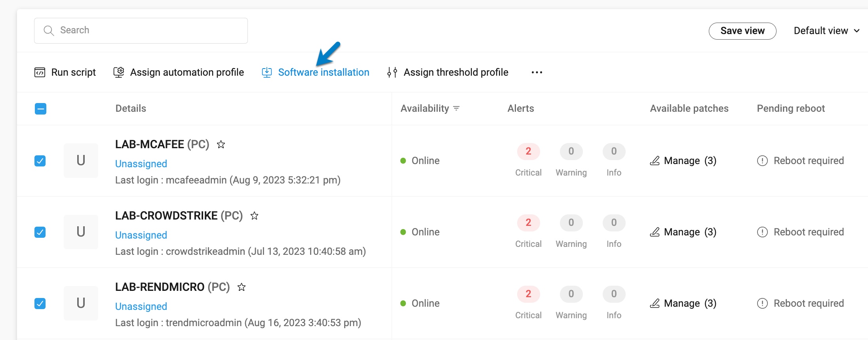Click LAB-MCAFEE U avatar tile
The image size is (868, 340).
(x=81, y=160)
